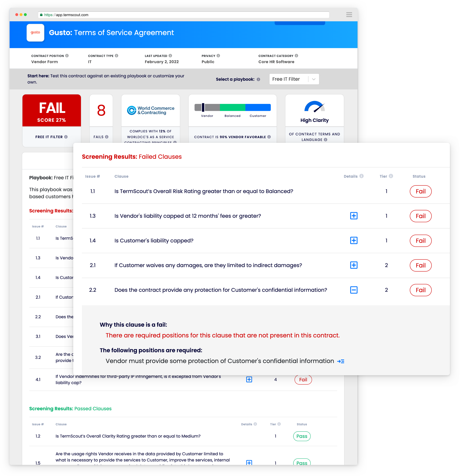Click the Fail status for issue 2.2
The height and width of the screenshot is (476, 462).
[421, 290]
